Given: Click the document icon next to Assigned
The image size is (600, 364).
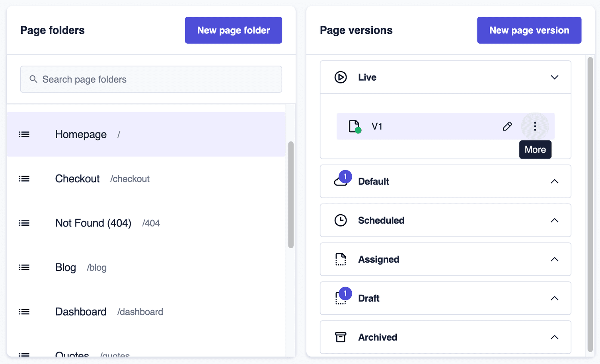Looking at the screenshot, I should (341, 259).
